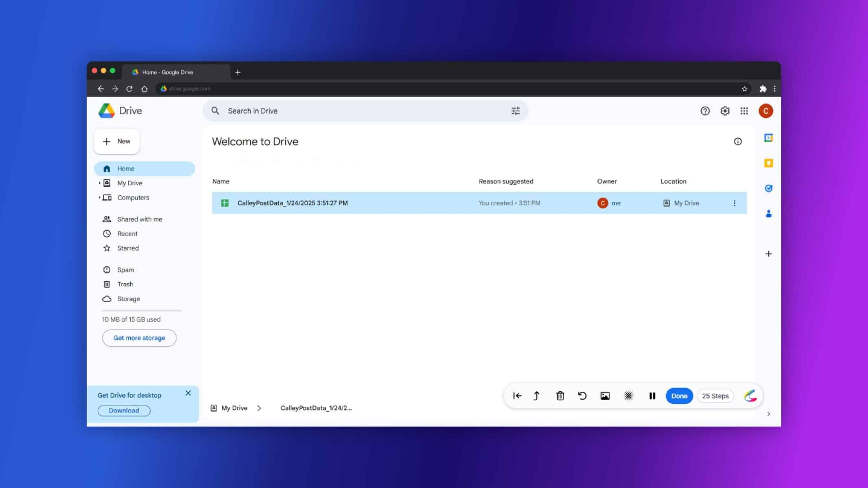Click the Get more storage button

tap(139, 338)
